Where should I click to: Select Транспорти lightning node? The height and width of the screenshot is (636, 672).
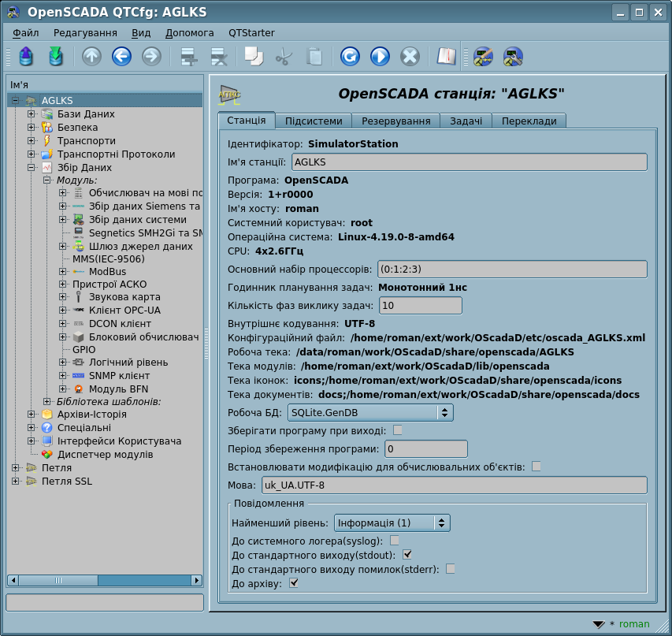coord(86,140)
